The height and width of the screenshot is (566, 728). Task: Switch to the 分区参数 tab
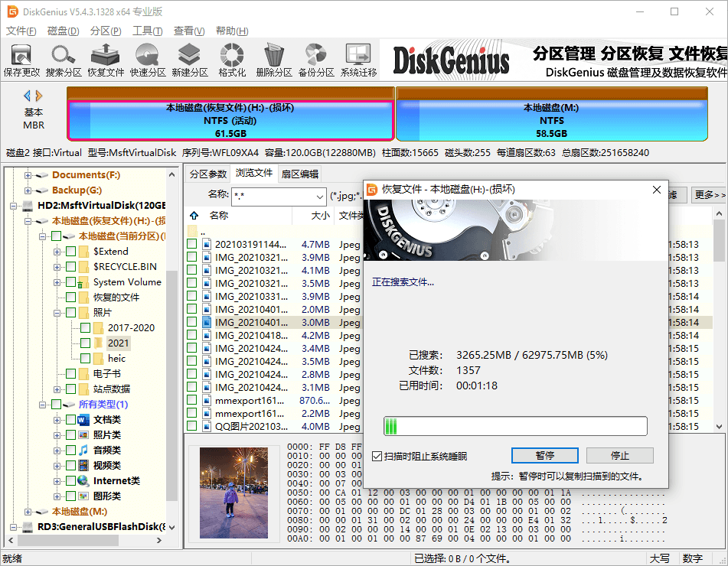pyautogui.click(x=208, y=174)
